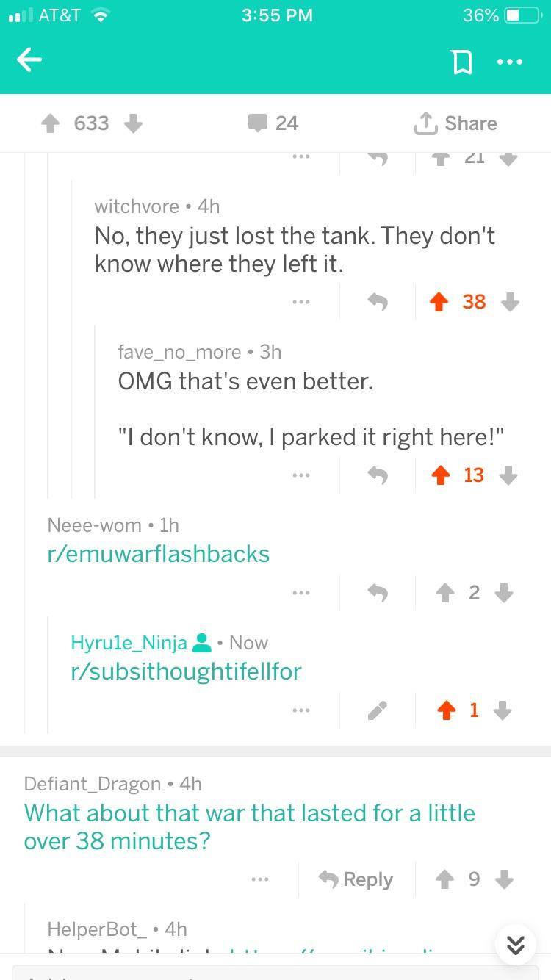Bookmark this post with the save icon
The width and height of the screenshot is (551, 980).
pos(461,62)
